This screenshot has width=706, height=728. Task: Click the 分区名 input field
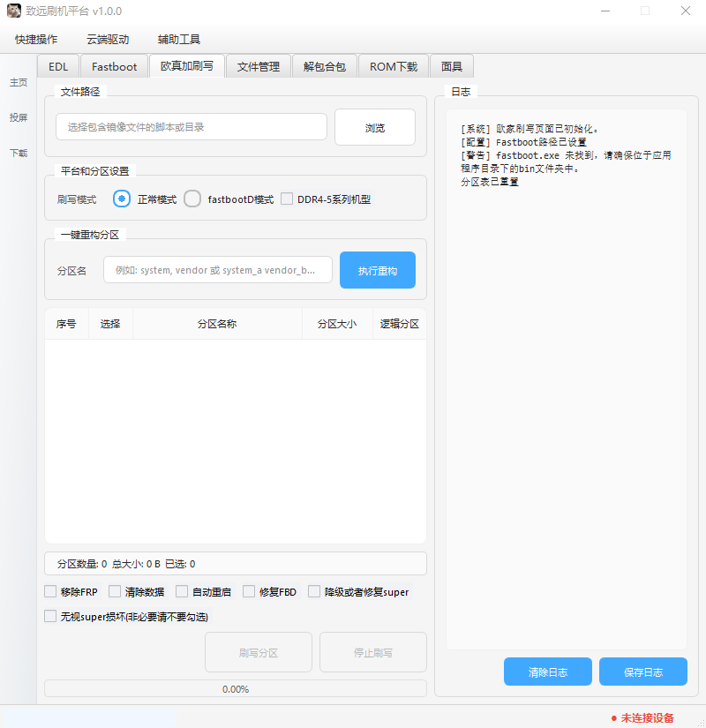217,270
